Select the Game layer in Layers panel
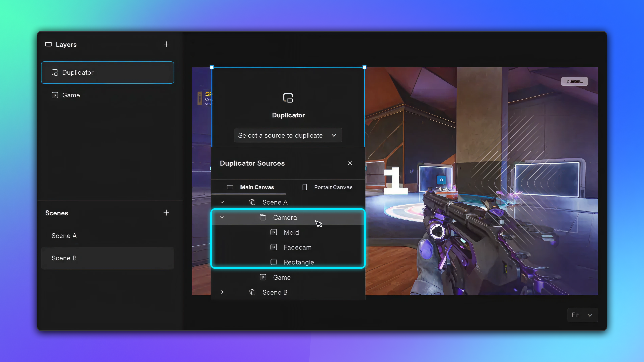 pos(71,95)
